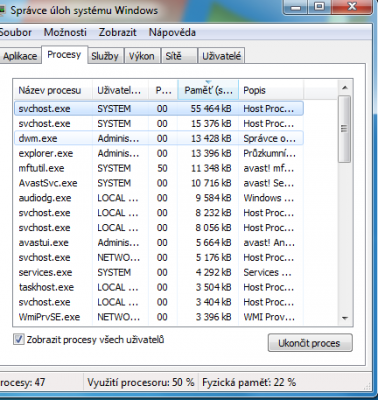Click the scrollbar down arrow

point(345,318)
